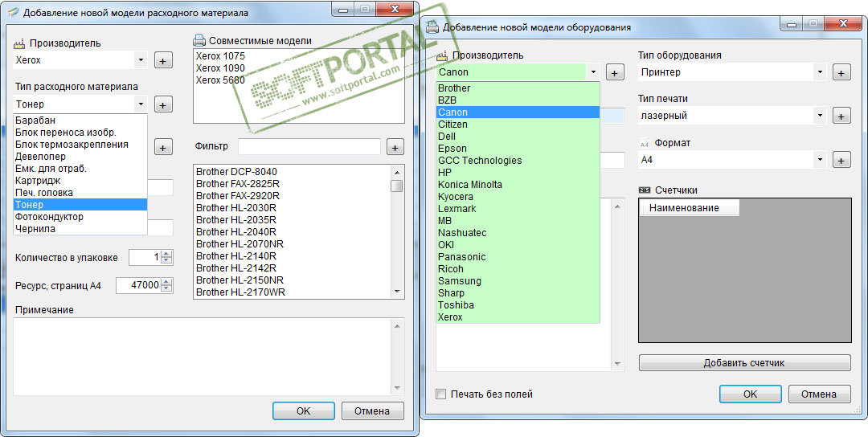Viewport: 868px width, 437px height.
Task: Click OK in equipment model window
Action: tap(750, 394)
